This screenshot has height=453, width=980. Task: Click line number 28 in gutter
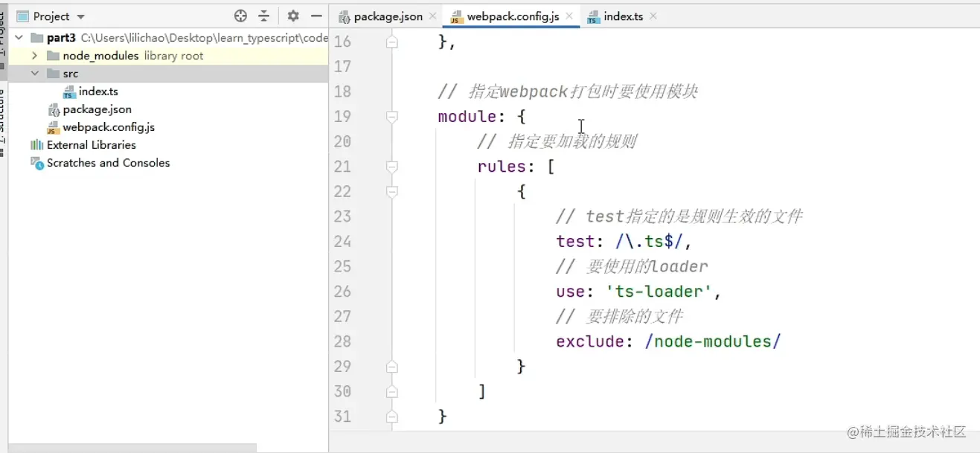[x=342, y=341]
